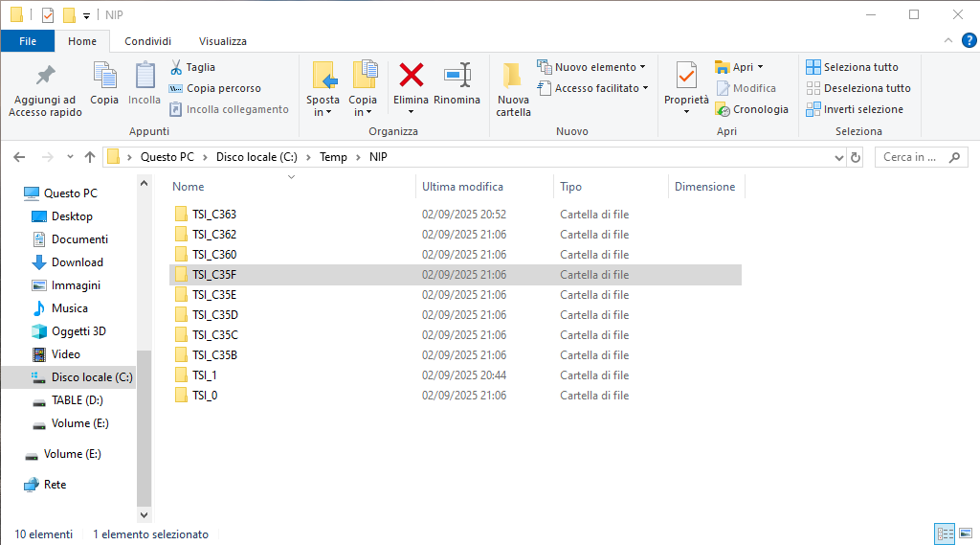The height and width of the screenshot is (545, 980).
Task: Expand the Proprietà dropdown arrow
Action: click(686, 112)
